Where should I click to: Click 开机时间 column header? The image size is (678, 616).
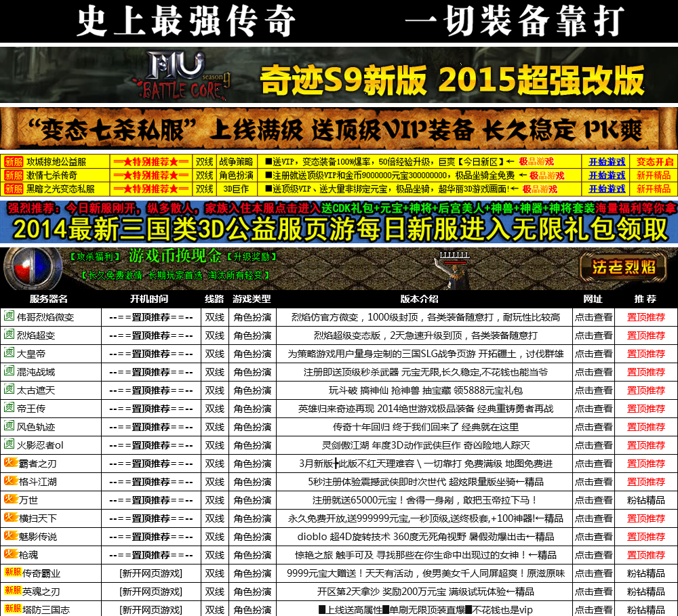coord(149,299)
